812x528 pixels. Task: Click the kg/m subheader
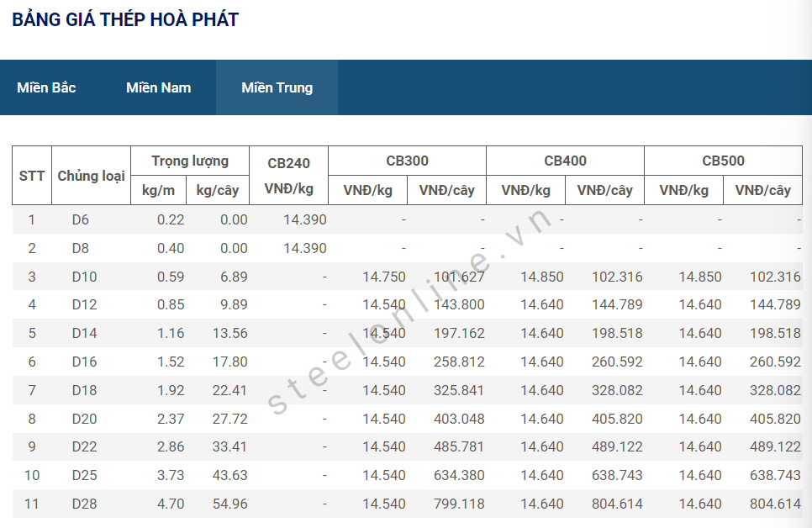point(158,190)
